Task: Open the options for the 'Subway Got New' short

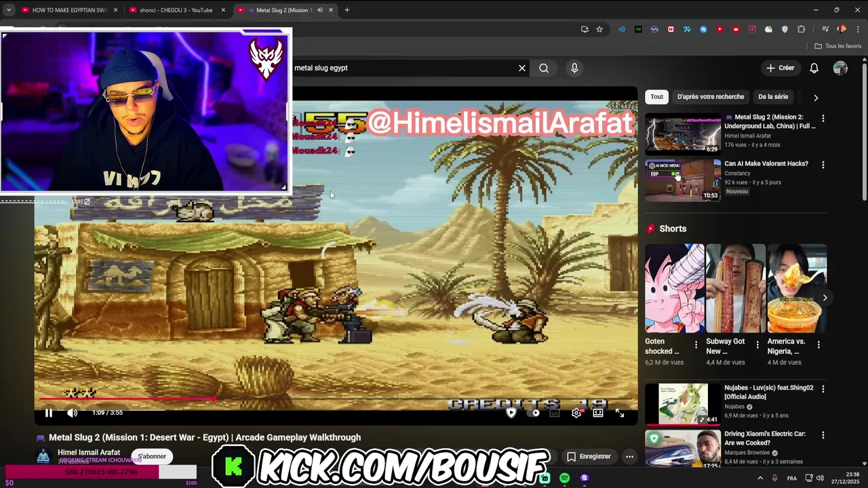Action: click(757, 345)
